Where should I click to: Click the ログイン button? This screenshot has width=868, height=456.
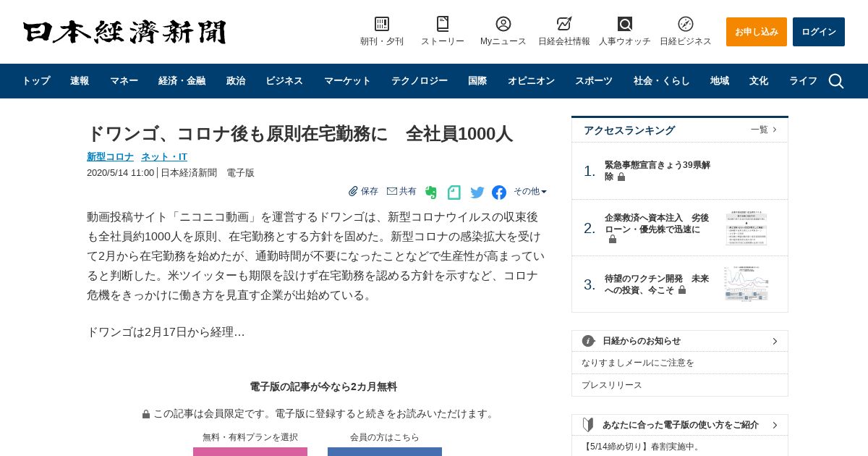coord(819,32)
